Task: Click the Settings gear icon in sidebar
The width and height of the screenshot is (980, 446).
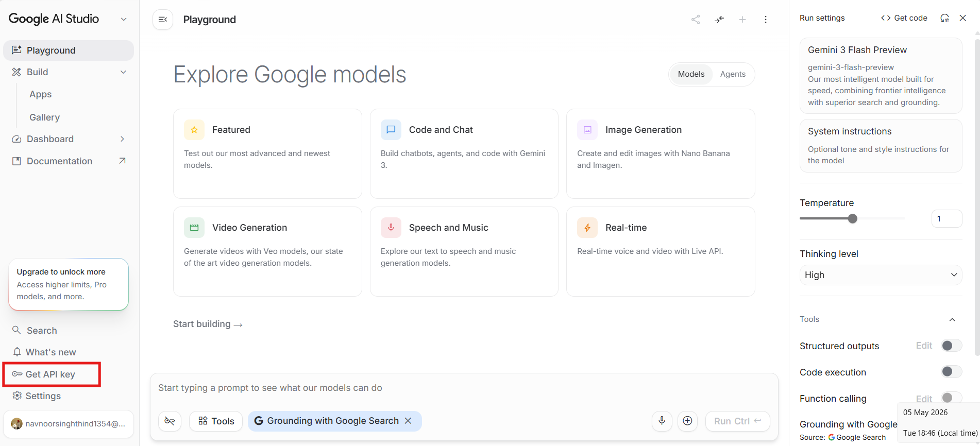Action: coord(17,396)
